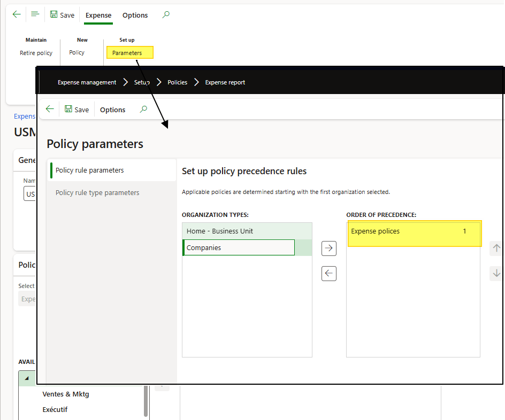Image resolution: width=505 pixels, height=420 pixels.
Task: Click Expense management in breadcrumb
Action: [87, 82]
